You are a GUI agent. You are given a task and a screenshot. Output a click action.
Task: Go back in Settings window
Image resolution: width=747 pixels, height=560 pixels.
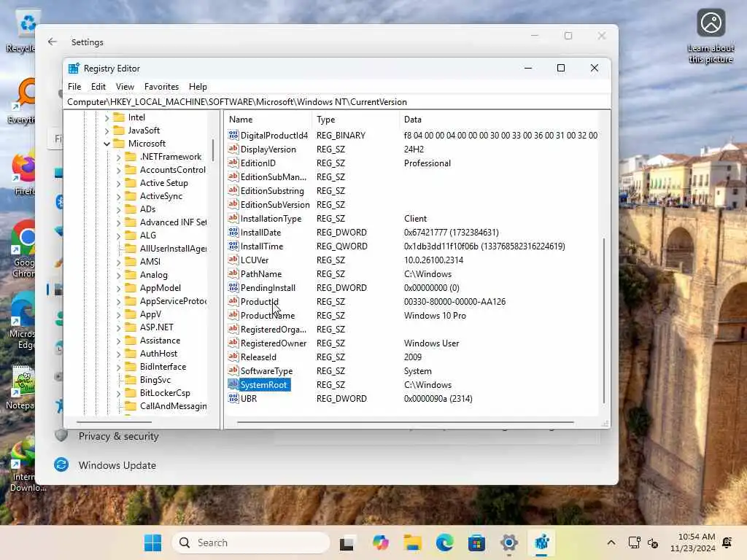53,42
